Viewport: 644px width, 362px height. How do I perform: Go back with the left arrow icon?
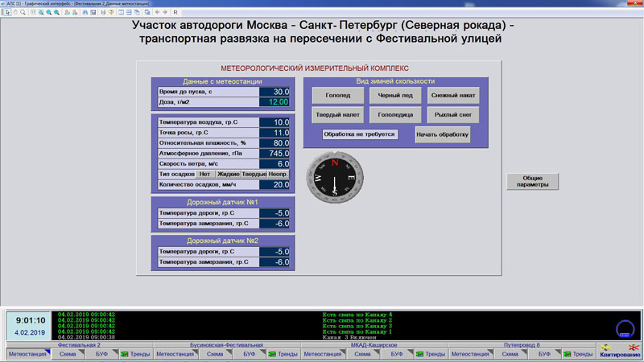(x=156, y=13)
